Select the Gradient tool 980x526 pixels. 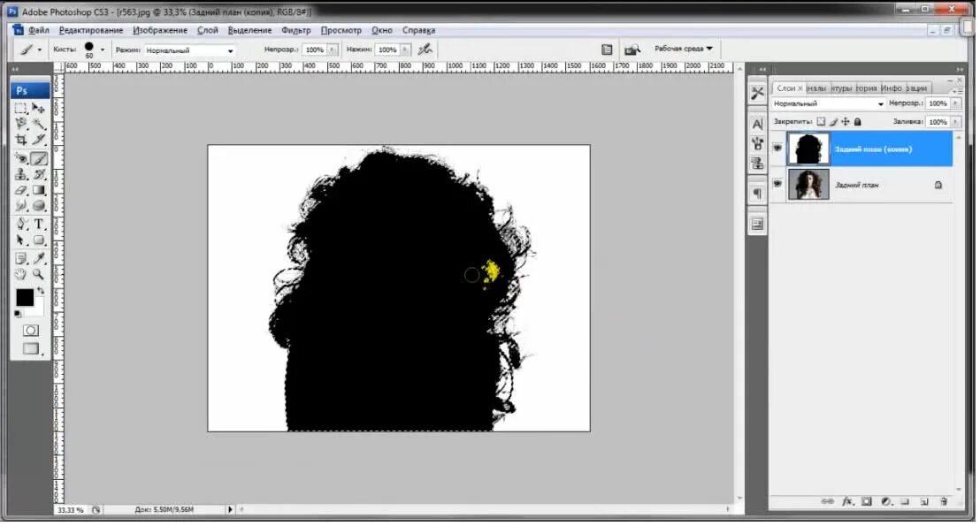coord(39,190)
